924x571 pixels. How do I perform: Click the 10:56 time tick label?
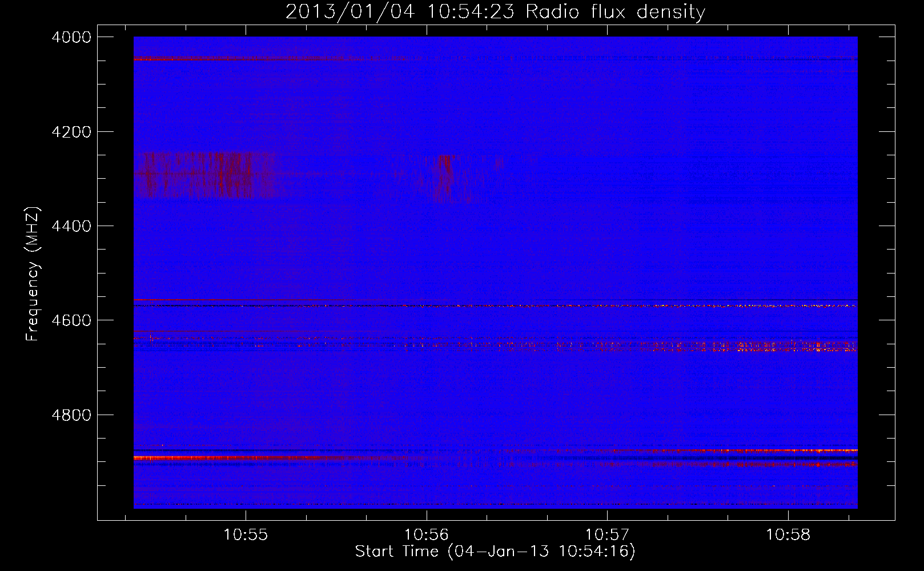(x=427, y=535)
